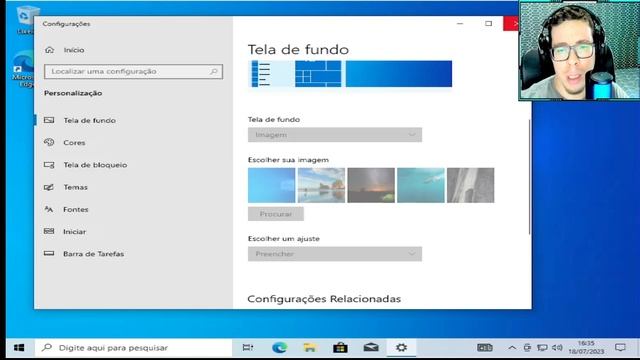
Task: Click the Settings gear on the taskbar
Action: pos(401,348)
